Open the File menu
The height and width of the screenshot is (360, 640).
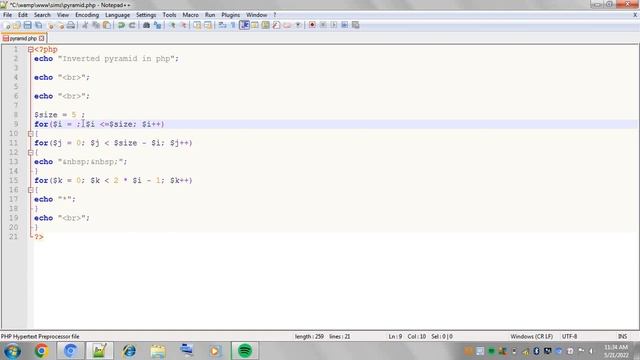tap(7, 15)
